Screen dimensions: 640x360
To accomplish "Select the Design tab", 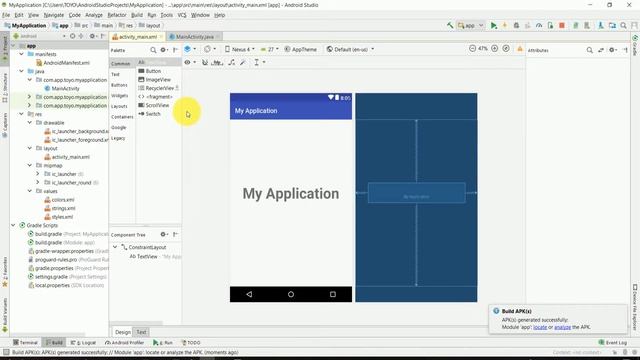I will click(x=122, y=332).
